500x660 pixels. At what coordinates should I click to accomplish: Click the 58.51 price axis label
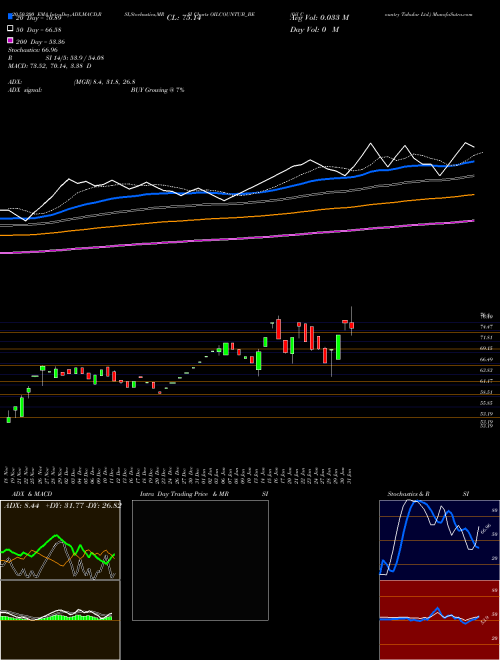click(x=487, y=392)
